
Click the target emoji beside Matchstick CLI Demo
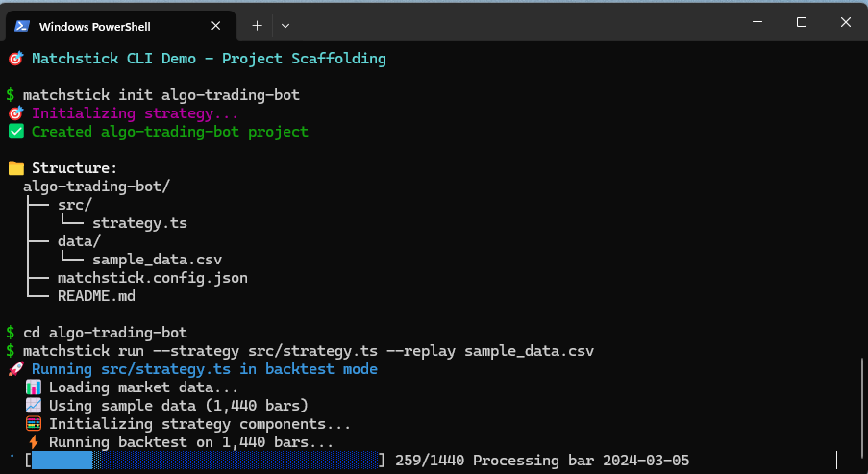15,58
